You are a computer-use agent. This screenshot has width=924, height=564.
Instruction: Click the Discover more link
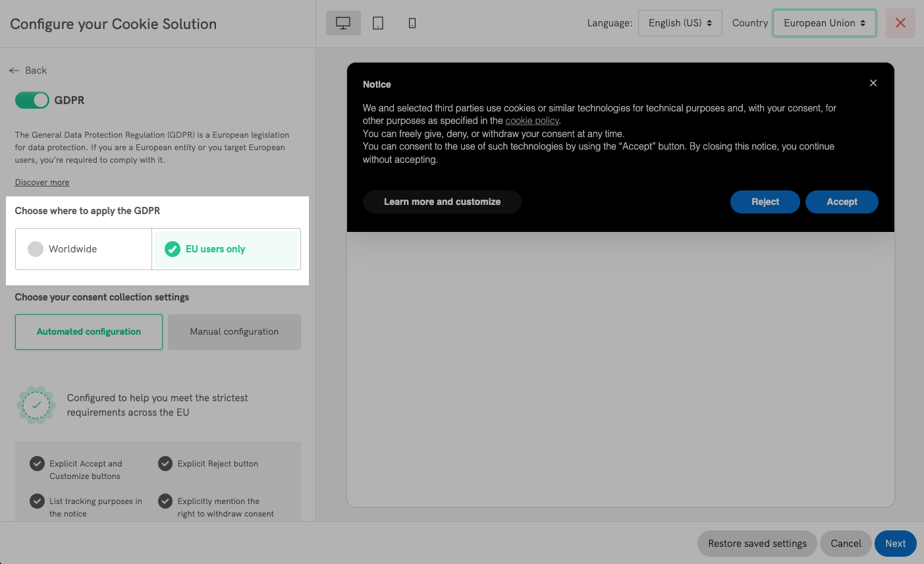coord(42,183)
